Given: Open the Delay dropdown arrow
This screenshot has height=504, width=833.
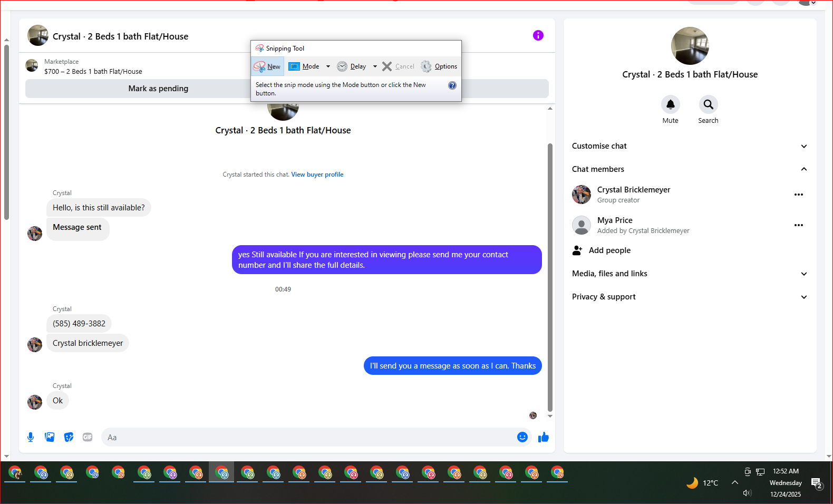Looking at the screenshot, I should click(375, 66).
